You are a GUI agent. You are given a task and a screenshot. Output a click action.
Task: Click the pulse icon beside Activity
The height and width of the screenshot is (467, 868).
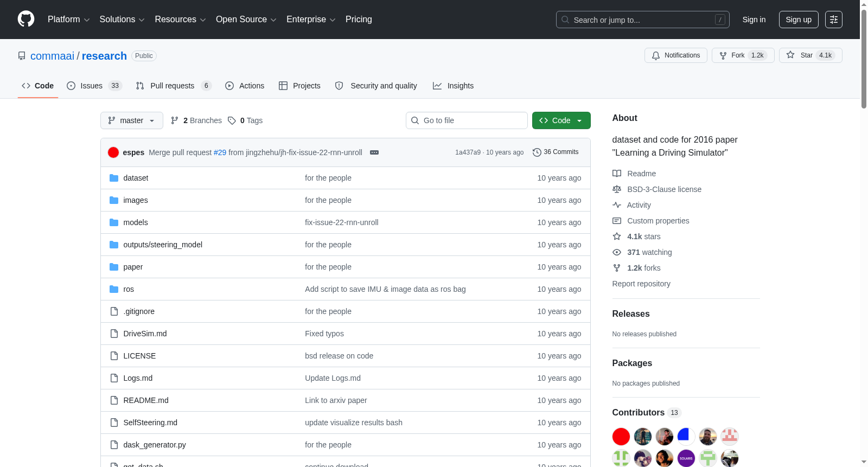(x=617, y=205)
